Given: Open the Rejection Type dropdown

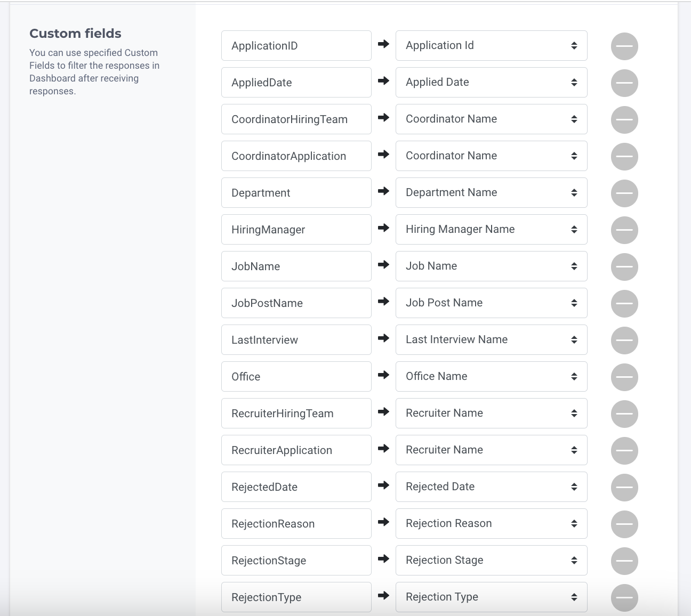Looking at the screenshot, I should point(491,597).
